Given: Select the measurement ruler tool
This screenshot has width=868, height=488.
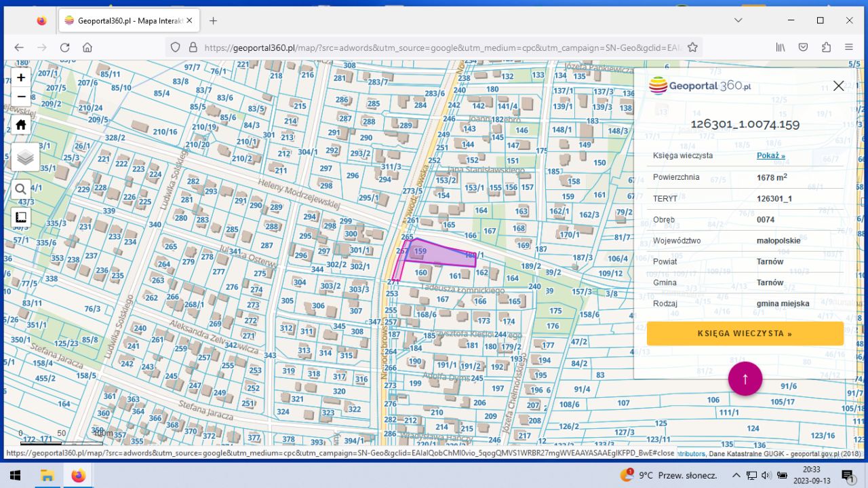Looking at the screenshot, I should click(x=21, y=217).
